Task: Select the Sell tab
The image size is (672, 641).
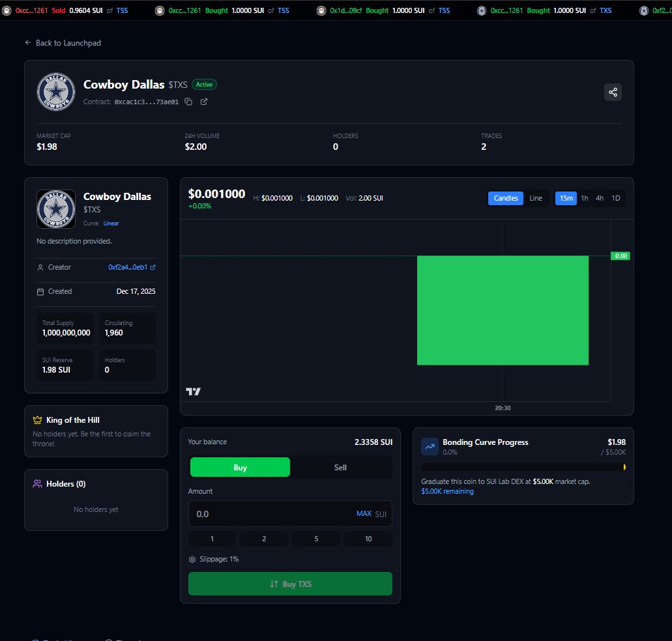Action: 340,467
